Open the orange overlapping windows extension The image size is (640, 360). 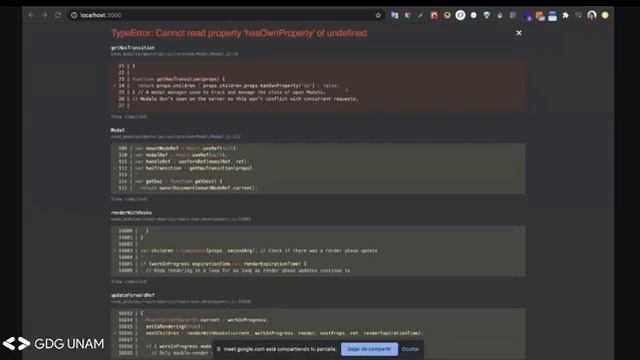pyautogui.click(x=540, y=16)
